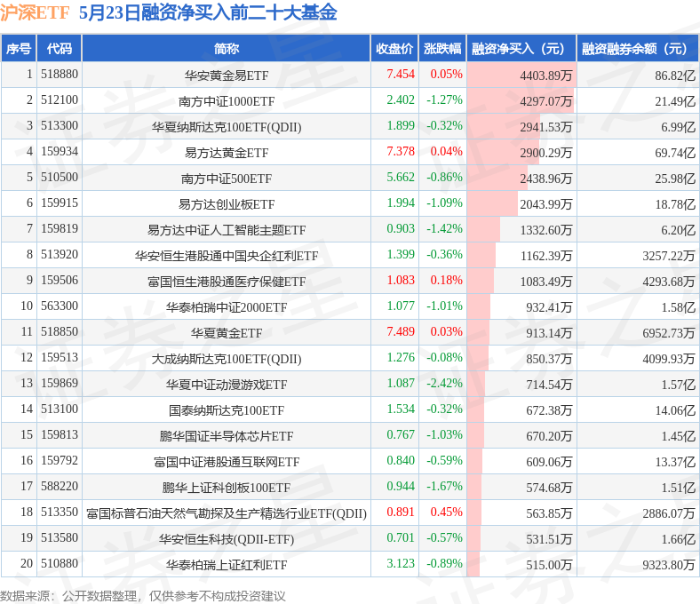Click the 序号 column header
This screenshot has height=604, width=700.
click(x=19, y=48)
